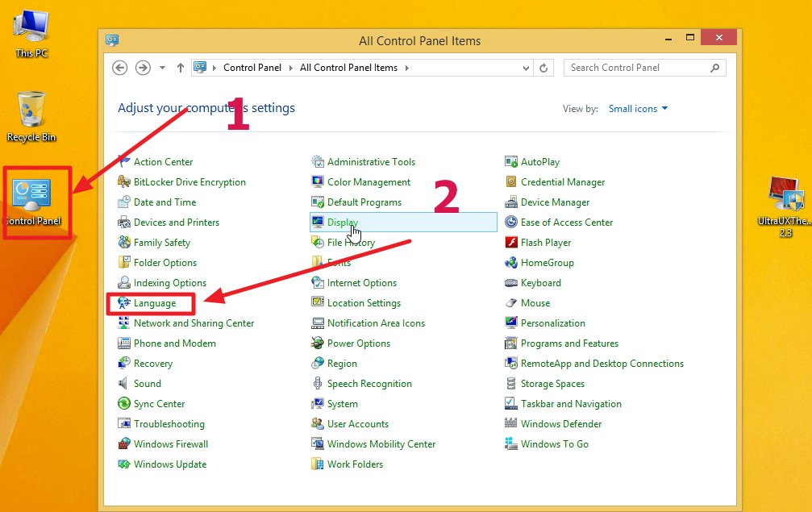The image size is (812, 512).
Task: Expand the arrow after Control Panel breadcrumb
Action: [290, 68]
